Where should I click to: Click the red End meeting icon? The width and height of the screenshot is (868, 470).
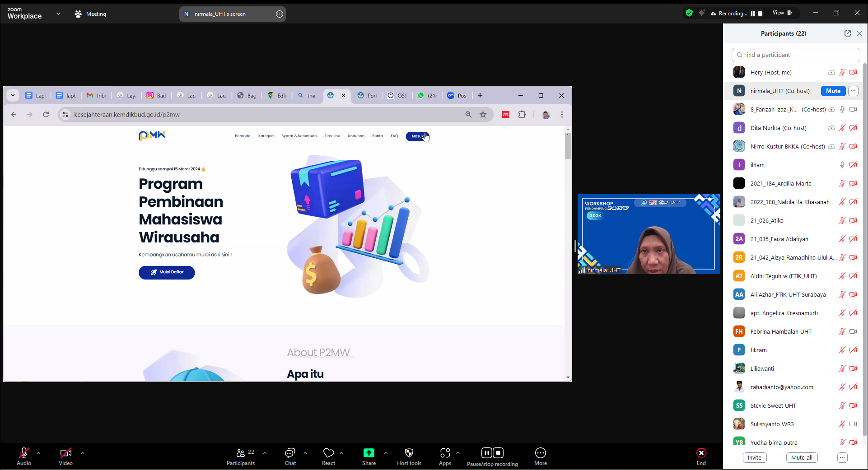coord(701,453)
